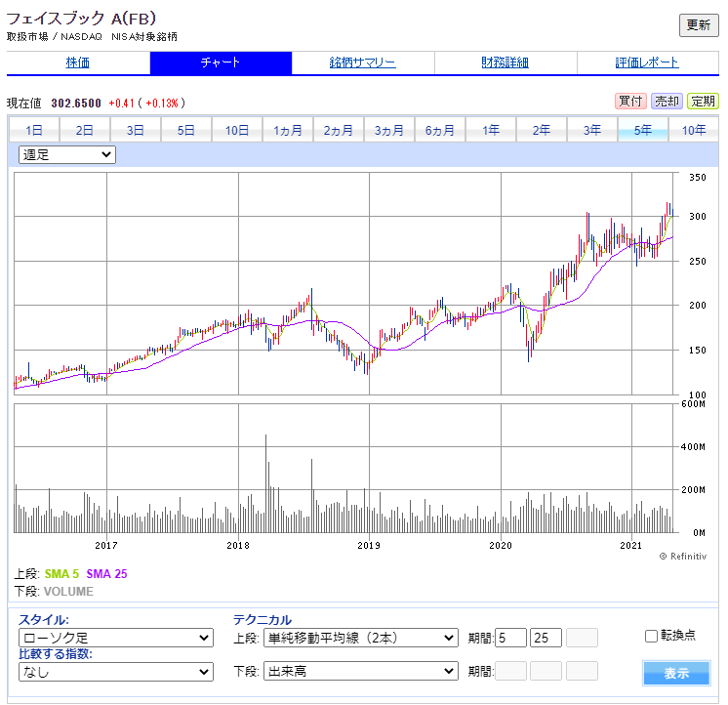The height and width of the screenshot is (705, 728).
Task: Click the SMA 5 legend label
Action: pyautogui.click(x=61, y=574)
